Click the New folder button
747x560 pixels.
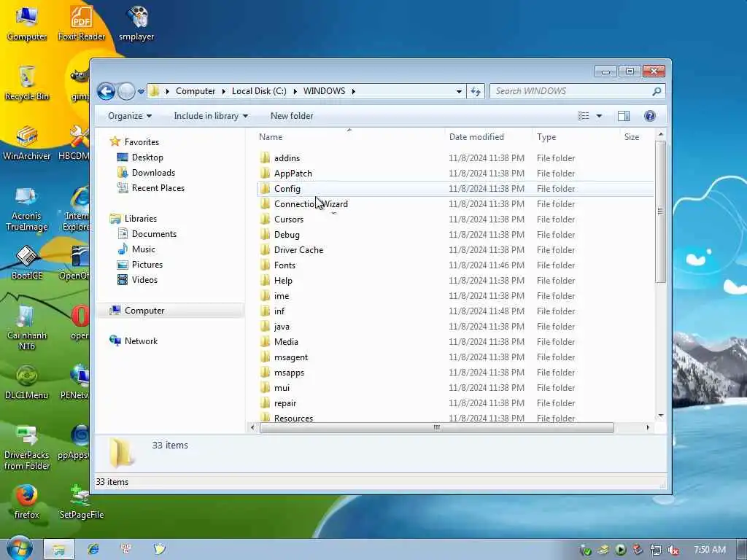(x=292, y=116)
